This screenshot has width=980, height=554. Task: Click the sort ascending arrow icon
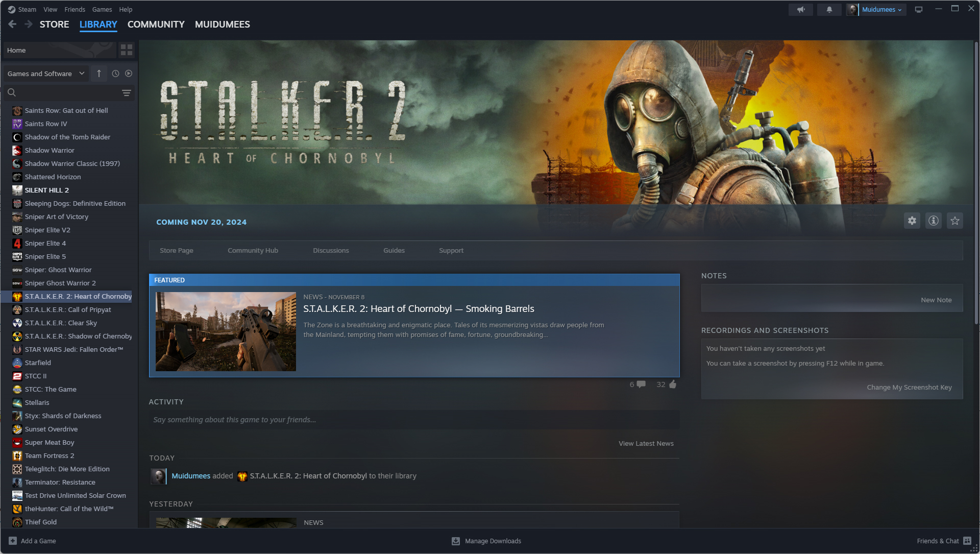[99, 74]
